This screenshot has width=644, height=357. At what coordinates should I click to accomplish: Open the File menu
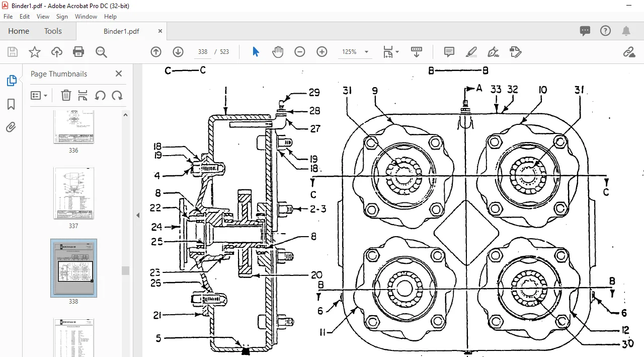[8, 17]
